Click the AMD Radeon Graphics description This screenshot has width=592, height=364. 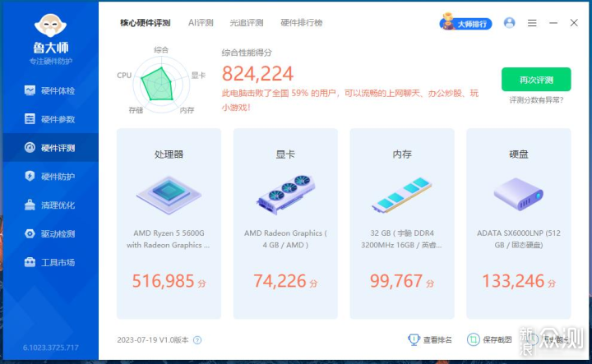[285, 239]
